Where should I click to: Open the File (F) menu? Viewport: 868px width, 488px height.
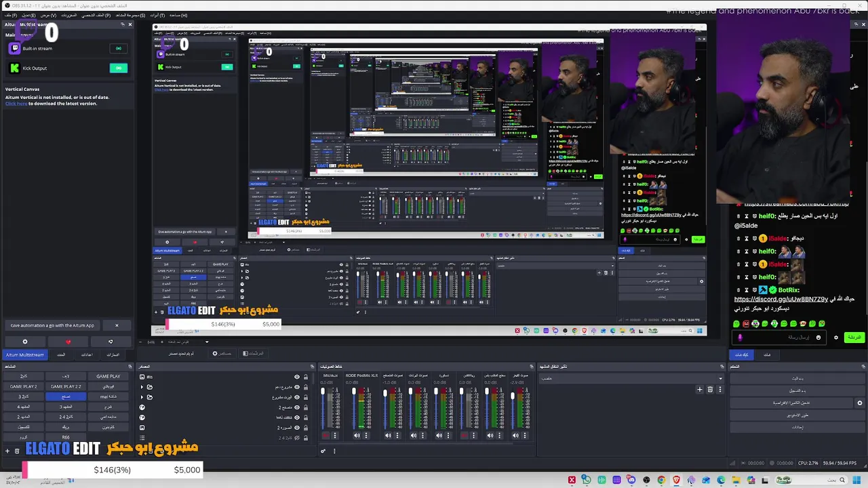click(11, 15)
